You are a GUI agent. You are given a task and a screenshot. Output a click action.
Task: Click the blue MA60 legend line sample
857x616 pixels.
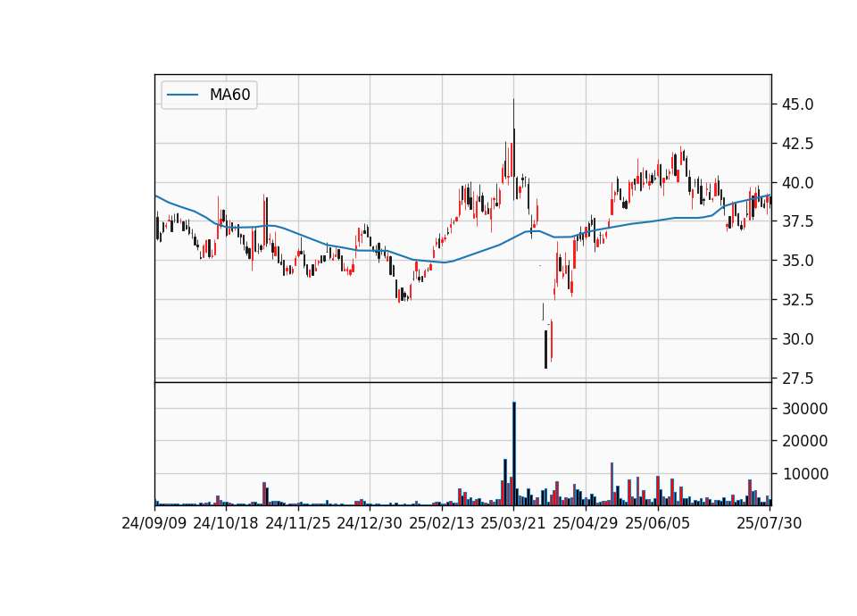[x=182, y=96]
